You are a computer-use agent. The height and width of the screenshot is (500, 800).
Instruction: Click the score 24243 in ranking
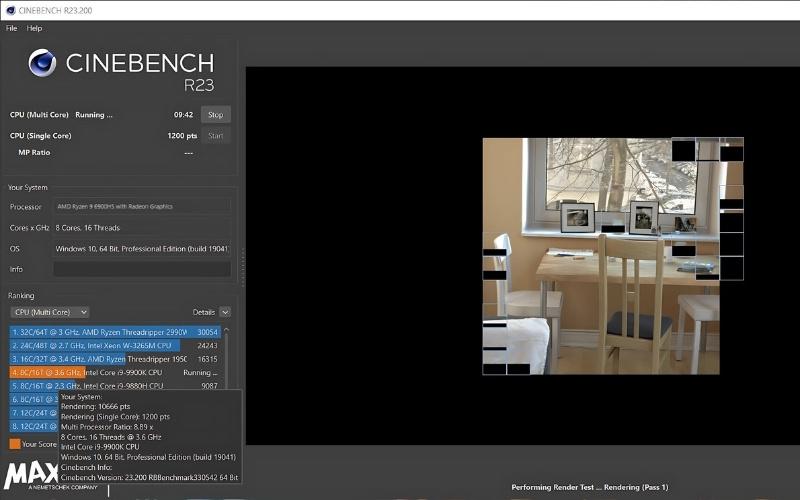coord(208,345)
